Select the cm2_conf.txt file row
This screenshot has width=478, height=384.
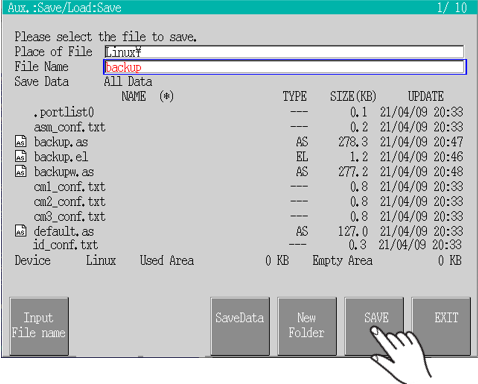(239, 202)
